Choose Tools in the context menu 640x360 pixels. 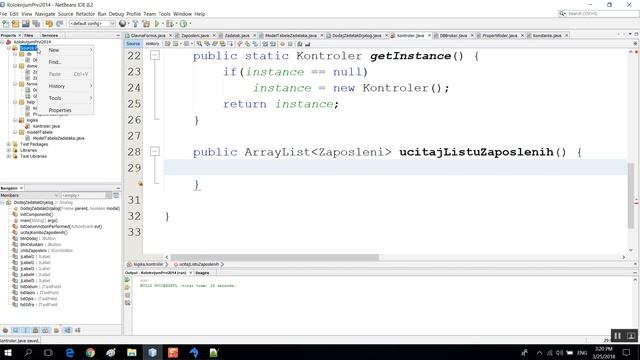pos(66,98)
